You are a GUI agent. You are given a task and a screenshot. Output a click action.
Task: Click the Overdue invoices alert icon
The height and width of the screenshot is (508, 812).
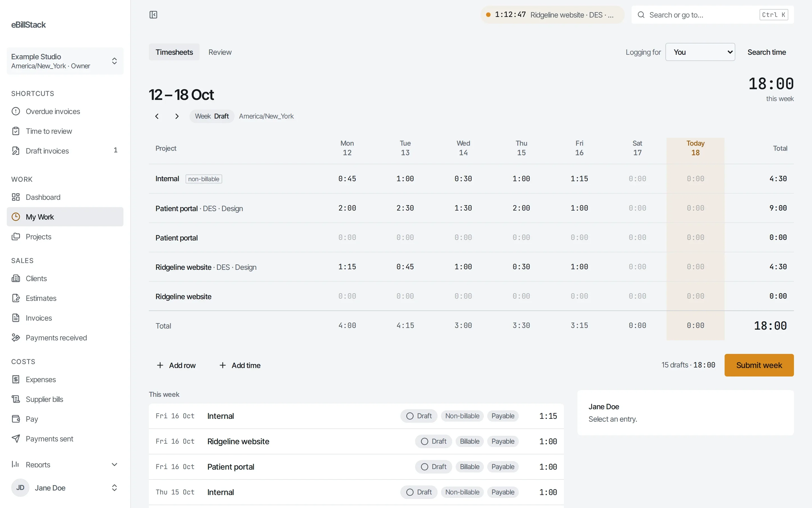coord(16,111)
